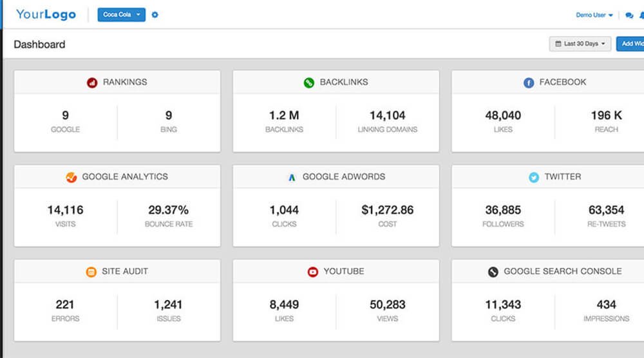The image size is (644, 358).
Task: Open the chat messages icon
Action: (629, 15)
